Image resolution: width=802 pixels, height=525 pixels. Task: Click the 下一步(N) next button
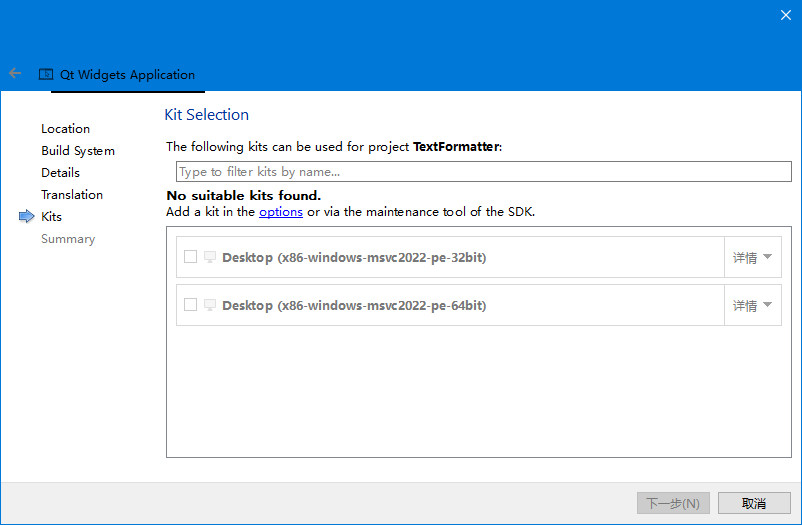pos(673,504)
